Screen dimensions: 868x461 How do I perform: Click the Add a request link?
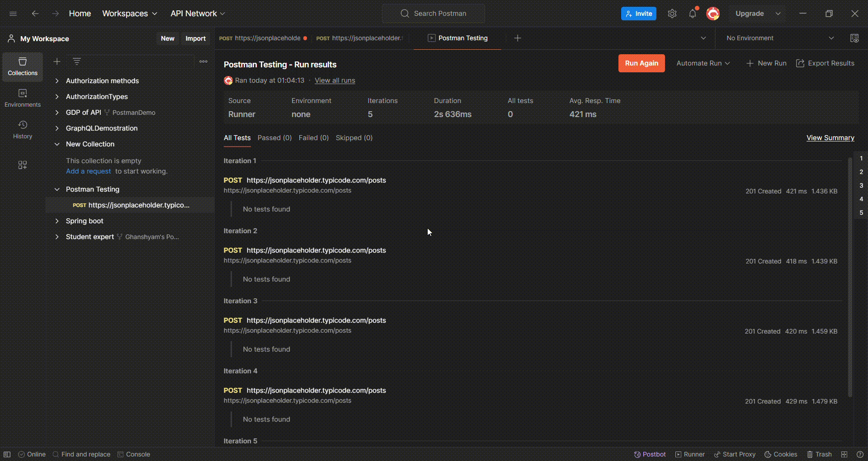pyautogui.click(x=89, y=171)
